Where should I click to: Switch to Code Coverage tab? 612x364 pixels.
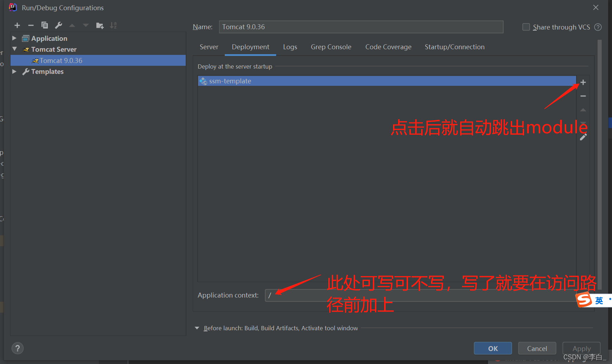tap(388, 47)
